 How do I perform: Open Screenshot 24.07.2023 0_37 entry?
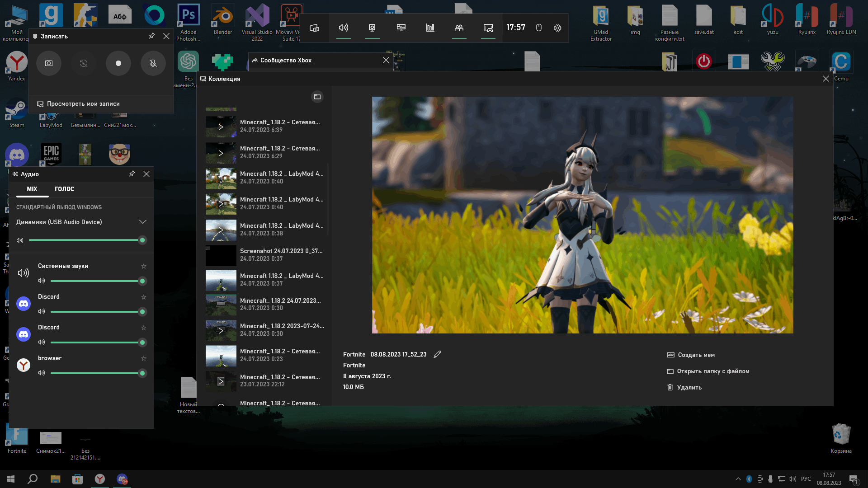click(265, 255)
